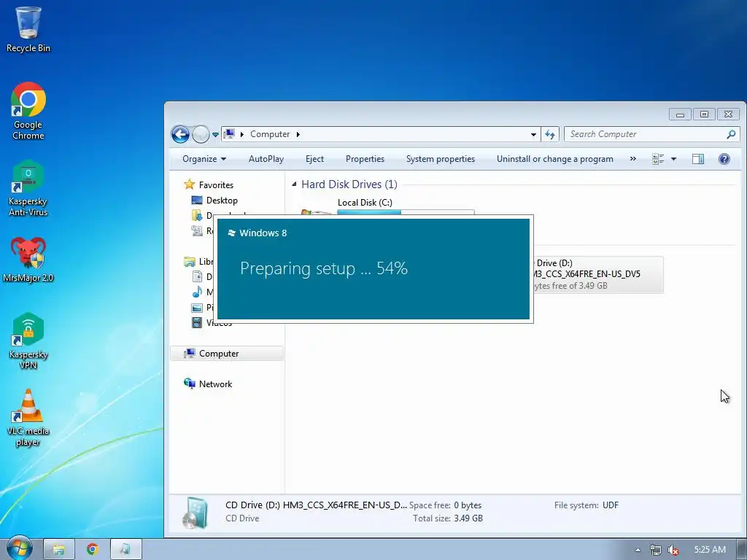
Task: Select Favorites in navigation pane
Action: [x=216, y=184]
